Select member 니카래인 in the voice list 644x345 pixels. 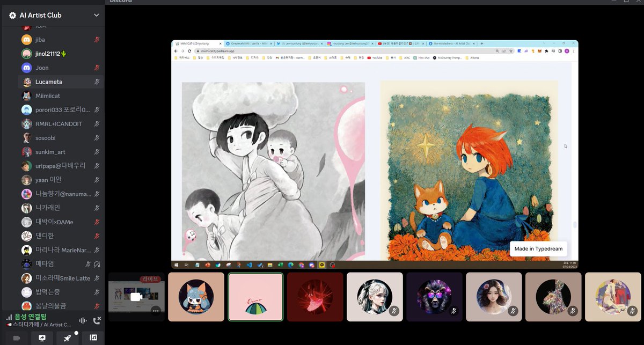coord(62,208)
